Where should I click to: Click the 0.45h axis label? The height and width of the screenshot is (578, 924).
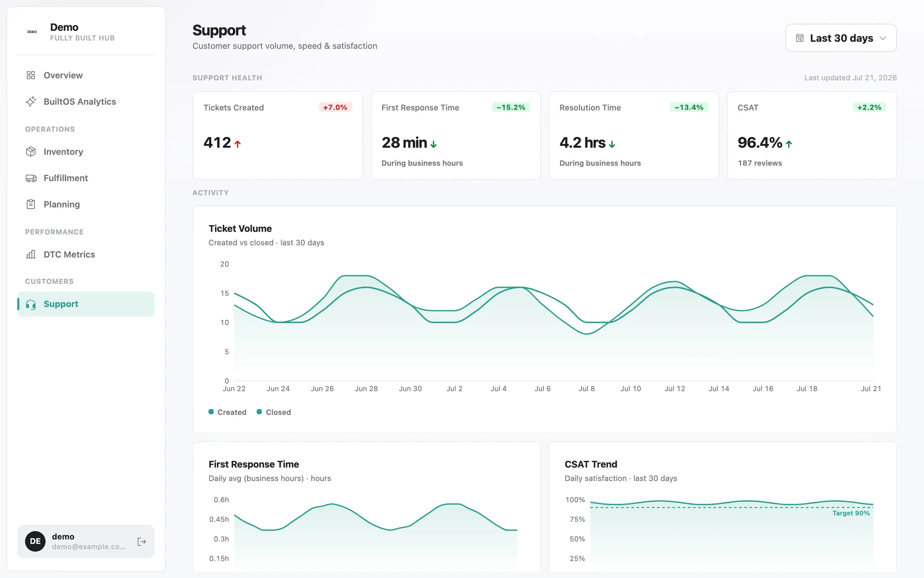tap(219, 519)
